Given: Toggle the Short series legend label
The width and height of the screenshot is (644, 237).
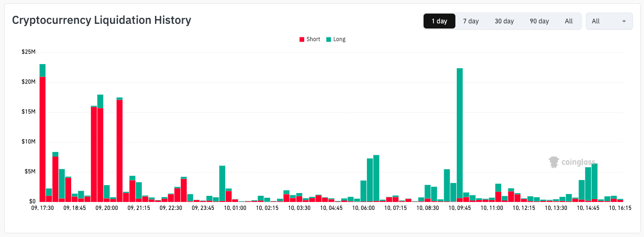Looking at the screenshot, I should [x=313, y=39].
